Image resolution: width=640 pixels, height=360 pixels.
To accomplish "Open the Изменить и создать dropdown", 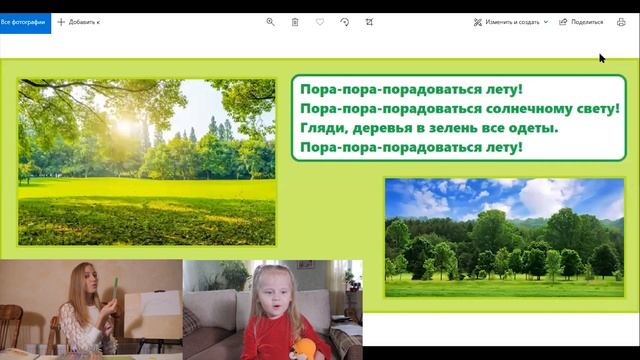I will click(x=511, y=22).
